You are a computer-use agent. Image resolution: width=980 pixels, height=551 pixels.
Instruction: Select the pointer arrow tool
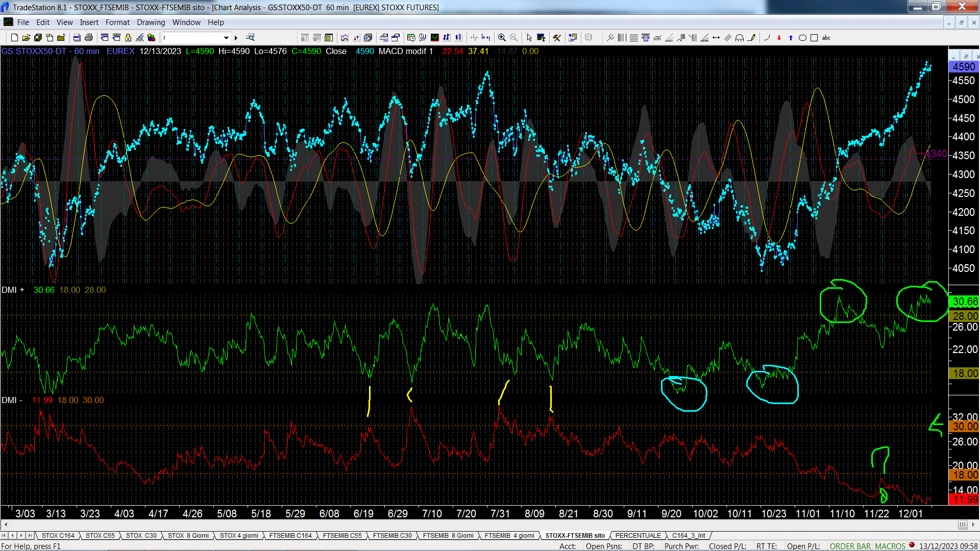point(529,38)
